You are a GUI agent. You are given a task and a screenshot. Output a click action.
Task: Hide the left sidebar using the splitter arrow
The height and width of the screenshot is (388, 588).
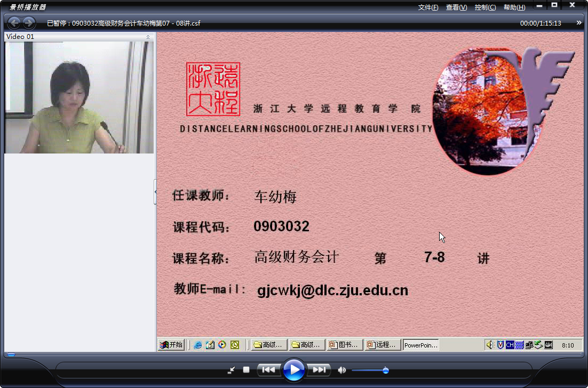click(x=155, y=192)
